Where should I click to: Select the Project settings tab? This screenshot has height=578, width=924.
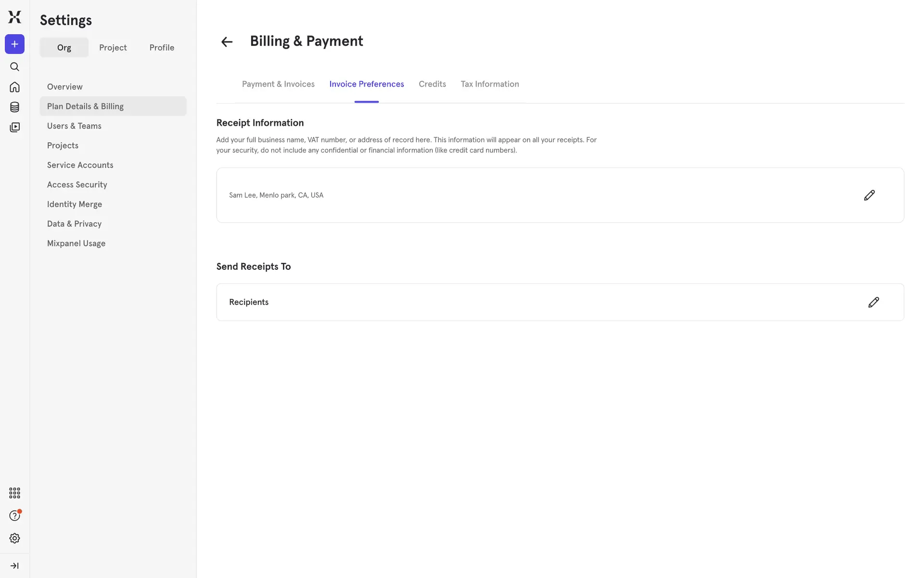pos(113,48)
